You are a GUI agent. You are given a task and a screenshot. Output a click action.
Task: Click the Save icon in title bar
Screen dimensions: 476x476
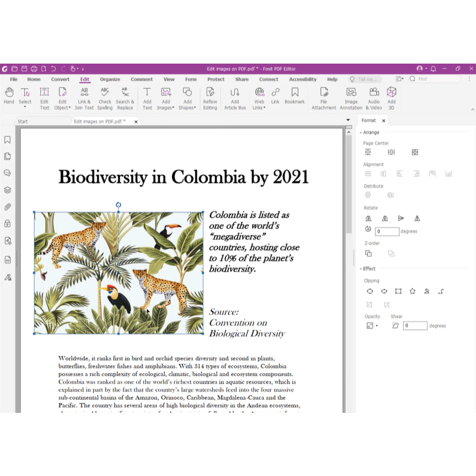24,69
